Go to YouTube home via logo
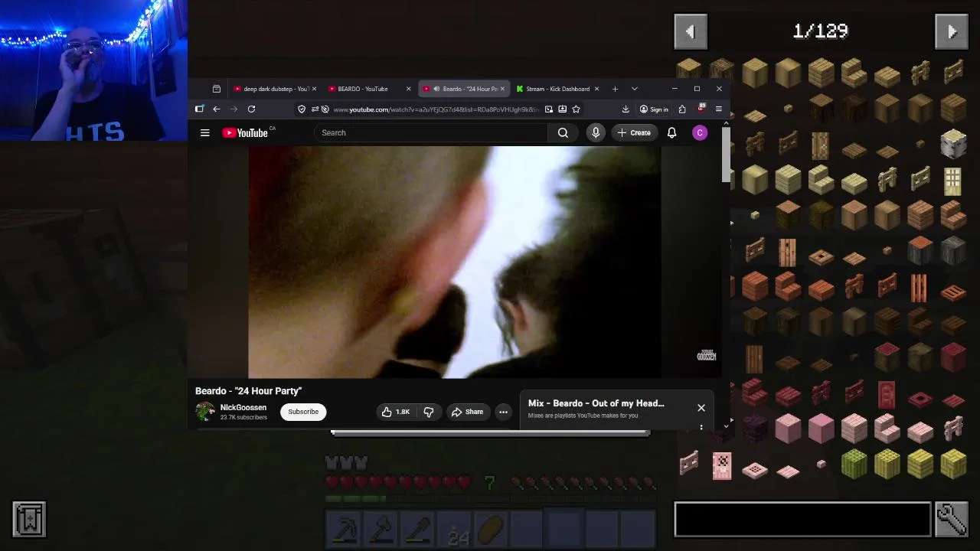Screen dimensions: 980x551 (x=246, y=133)
